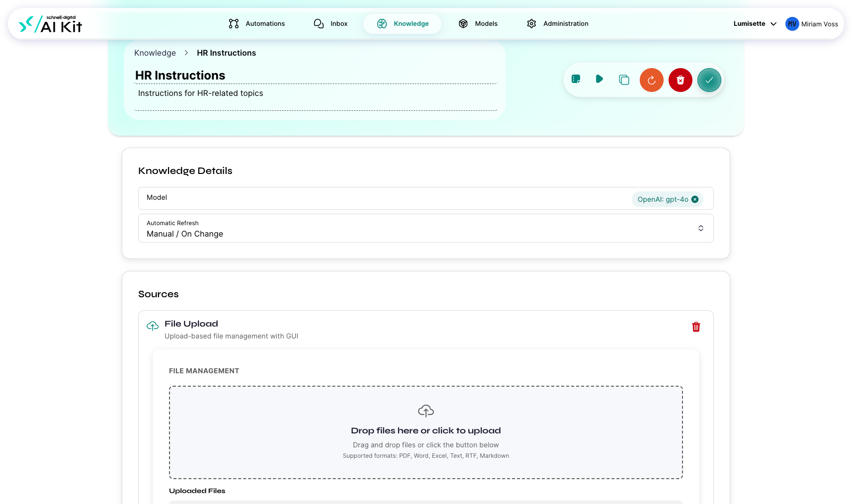
Task: Click the 'Knowledge Details' heading
Action: (185, 170)
